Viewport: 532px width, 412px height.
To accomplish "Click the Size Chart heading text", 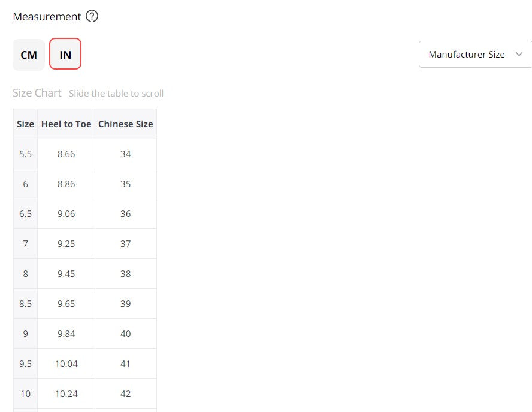I will coord(37,93).
